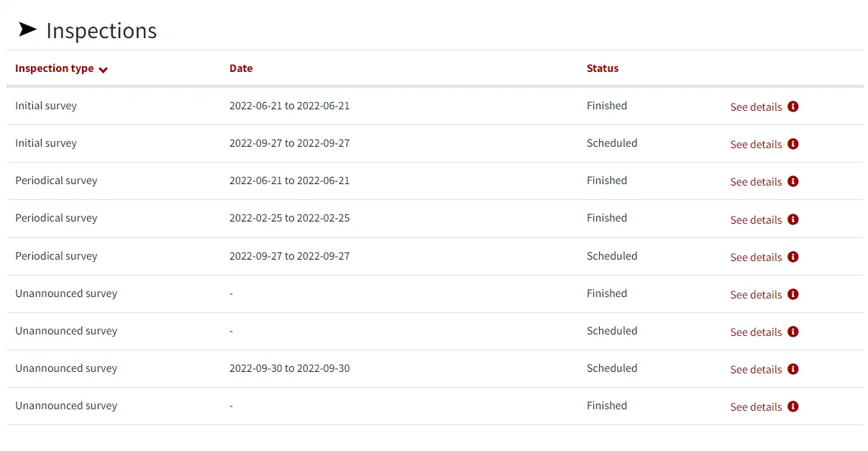Open See details for Unannounced survey 2022-09-30
This screenshot has height=451, width=868.
click(756, 370)
